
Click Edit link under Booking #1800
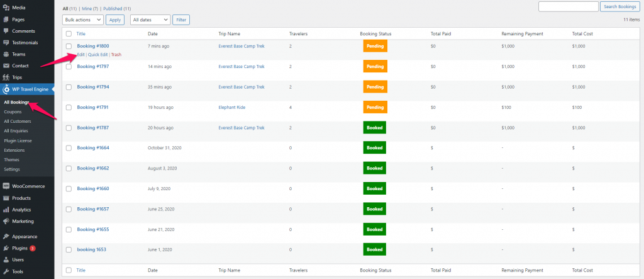(x=81, y=55)
